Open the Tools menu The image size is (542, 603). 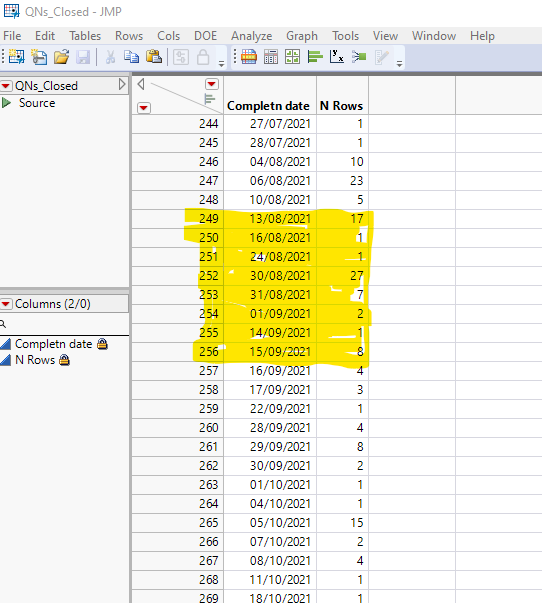pyautogui.click(x=345, y=36)
